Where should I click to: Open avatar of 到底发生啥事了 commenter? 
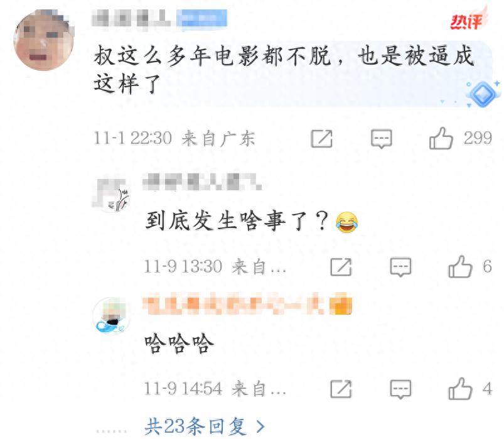coord(111,193)
